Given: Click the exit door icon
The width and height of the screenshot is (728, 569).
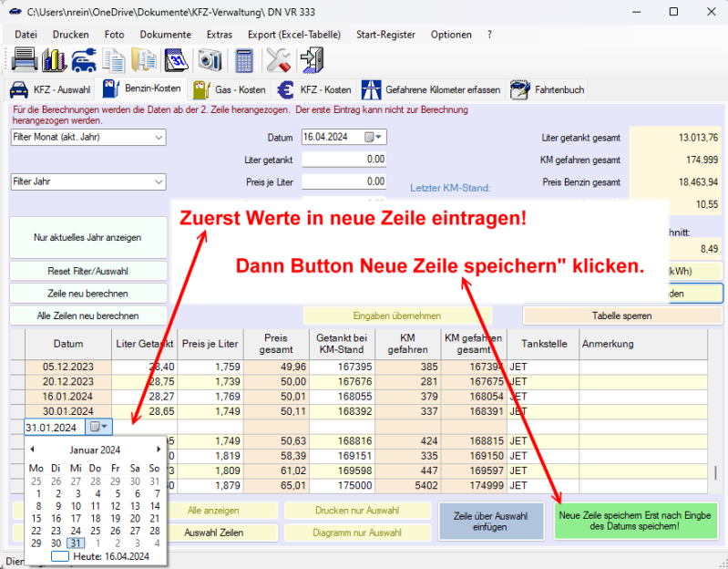Looking at the screenshot, I should pos(311,60).
